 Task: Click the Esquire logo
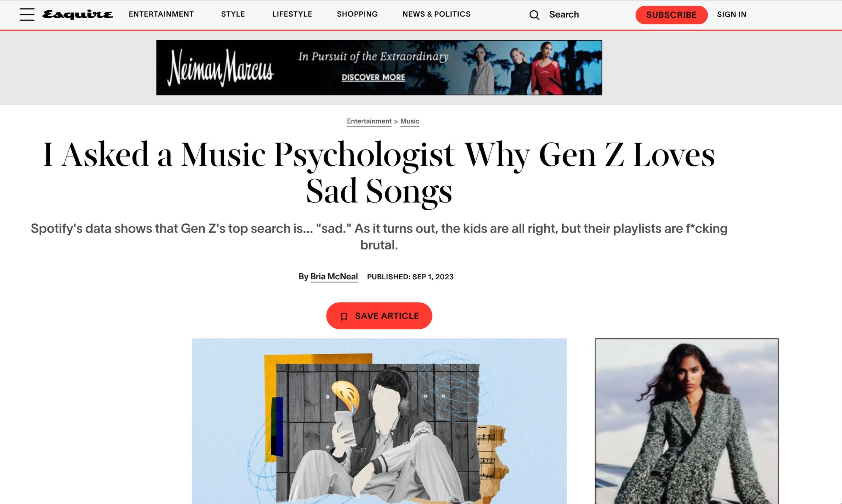pyautogui.click(x=77, y=14)
